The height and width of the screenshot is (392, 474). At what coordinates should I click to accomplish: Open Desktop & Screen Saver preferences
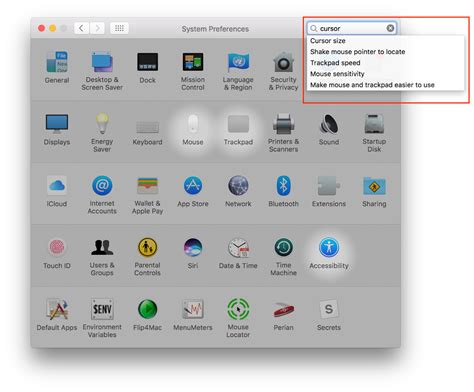click(x=102, y=71)
